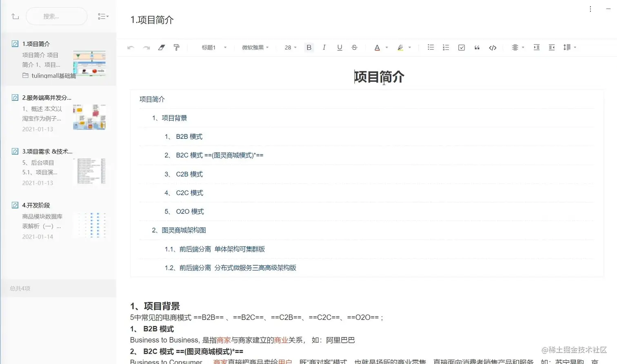Open the font size 28 dropdown

291,47
